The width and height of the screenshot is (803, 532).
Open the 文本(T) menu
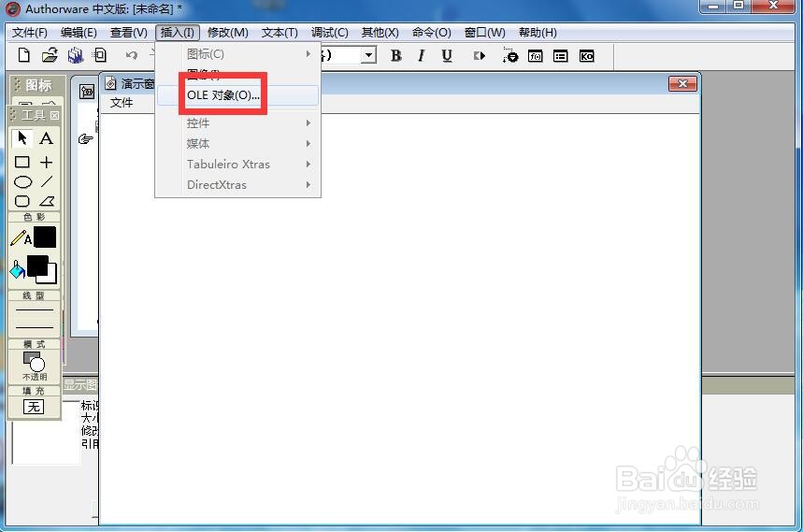click(x=280, y=33)
